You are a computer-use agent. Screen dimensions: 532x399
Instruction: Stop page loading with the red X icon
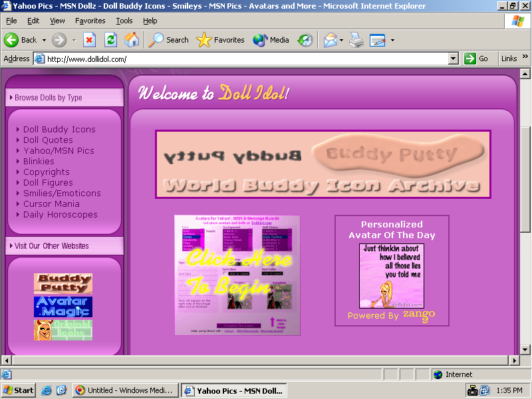[x=89, y=40]
